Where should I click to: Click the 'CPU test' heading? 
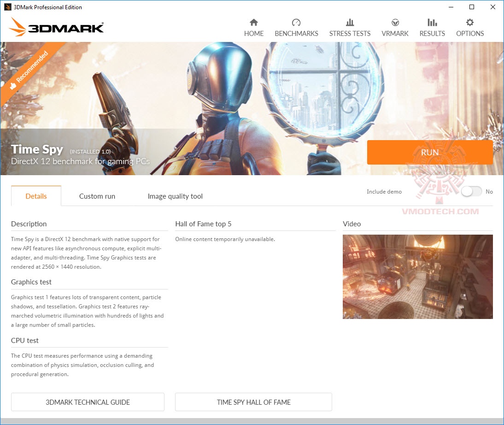[25, 340]
